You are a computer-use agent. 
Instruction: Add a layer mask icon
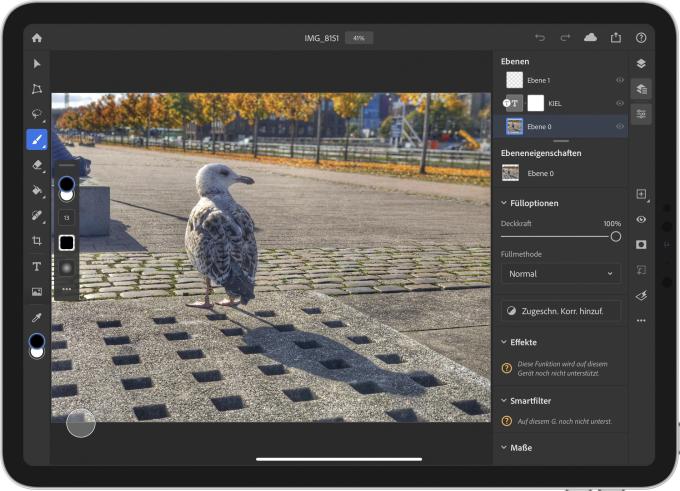point(641,245)
